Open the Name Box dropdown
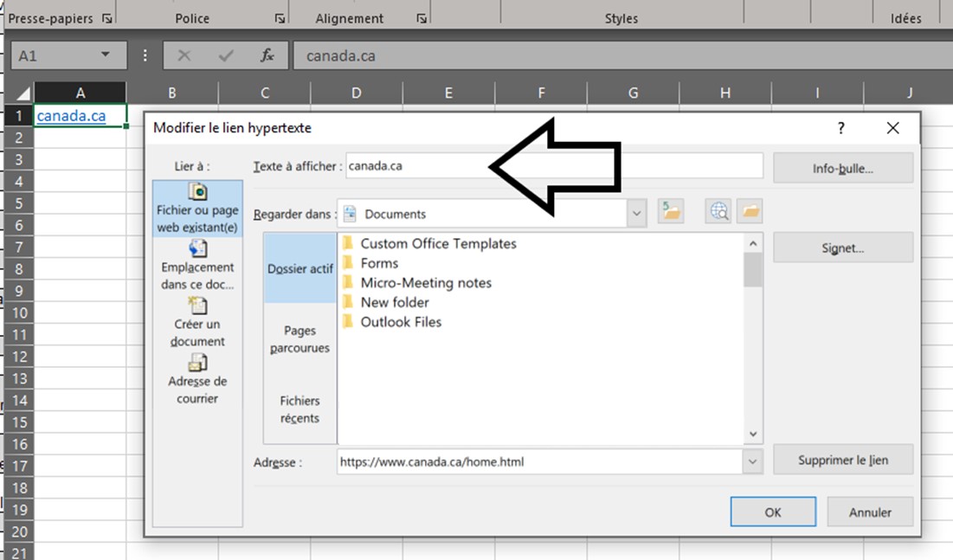This screenshot has width=953, height=560. 107,55
